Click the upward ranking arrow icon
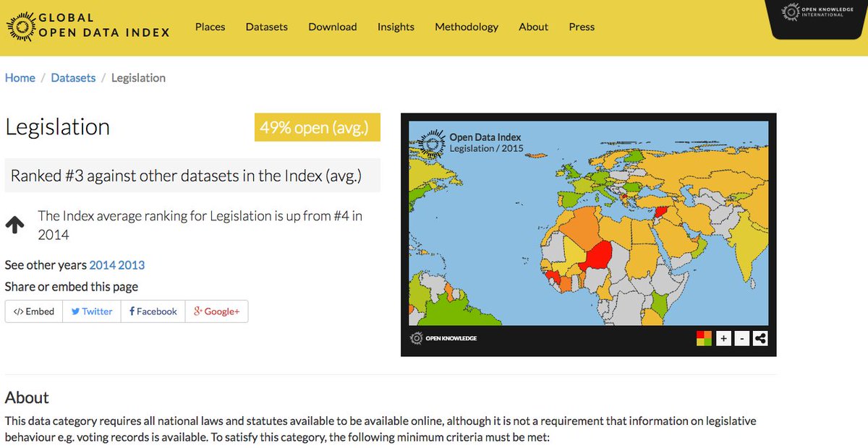This screenshot has height=448, width=868. pyautogui.click(x=14, y=225)
